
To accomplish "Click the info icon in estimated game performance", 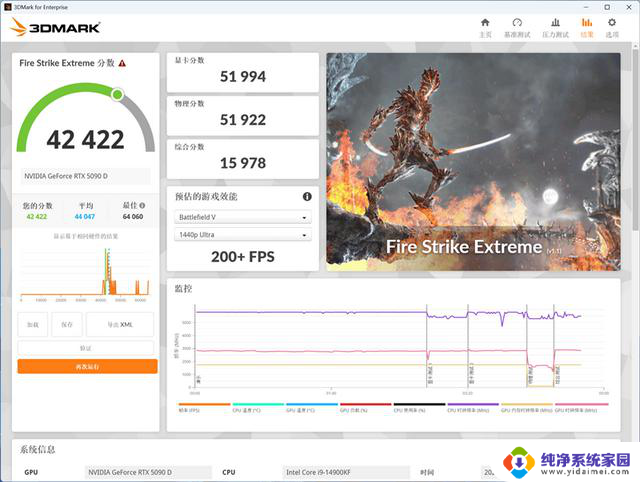I will click(307, 197).
